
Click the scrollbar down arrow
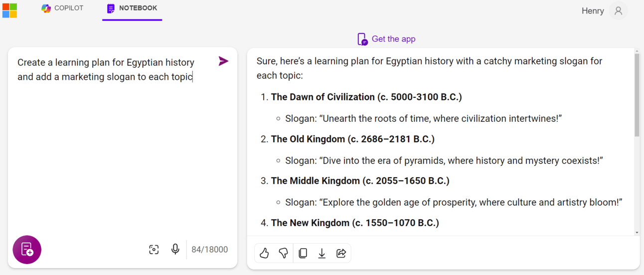pos(637,233)
